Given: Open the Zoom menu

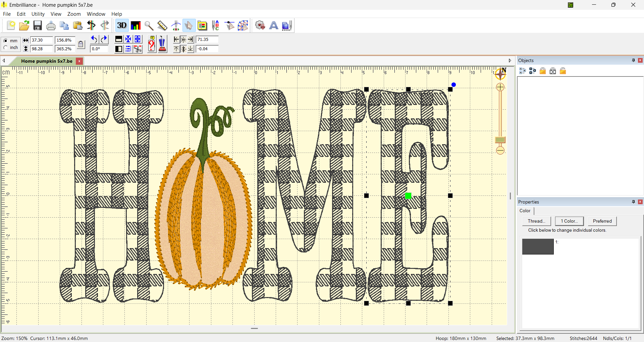Looking at the screenshot, I should 74,14.
